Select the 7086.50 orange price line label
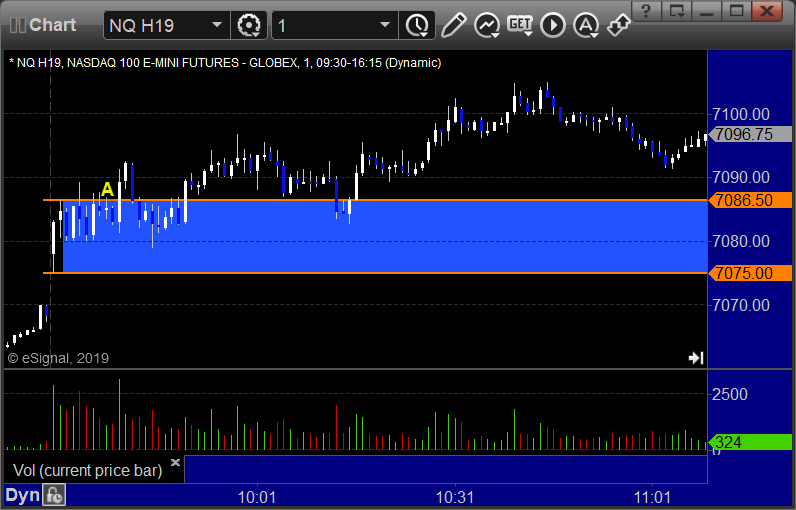The image size is (796, 510). 750,200
